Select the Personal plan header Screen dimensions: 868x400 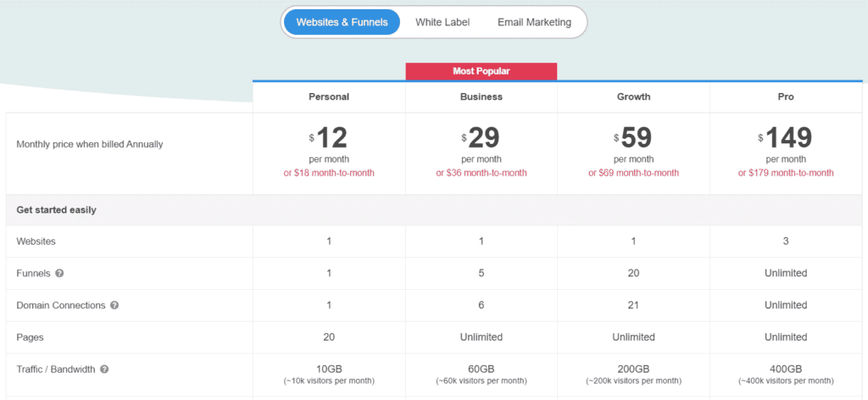coord(329,97)
